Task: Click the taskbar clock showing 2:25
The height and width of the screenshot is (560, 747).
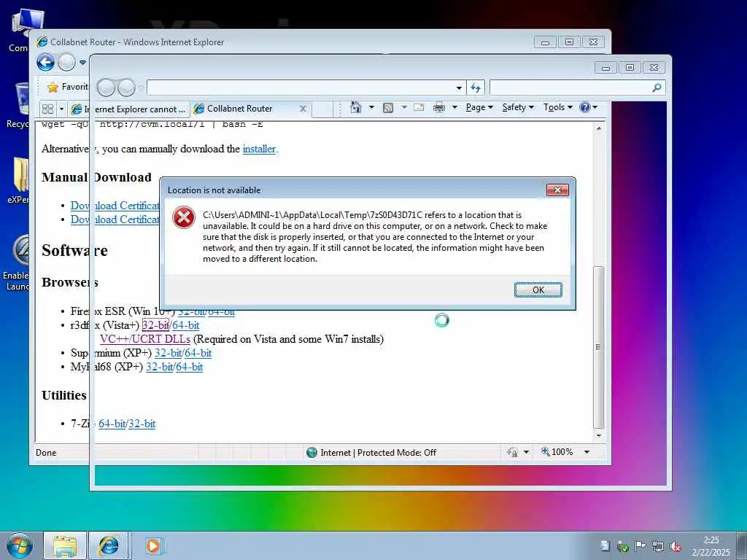Action: point(711,546)
